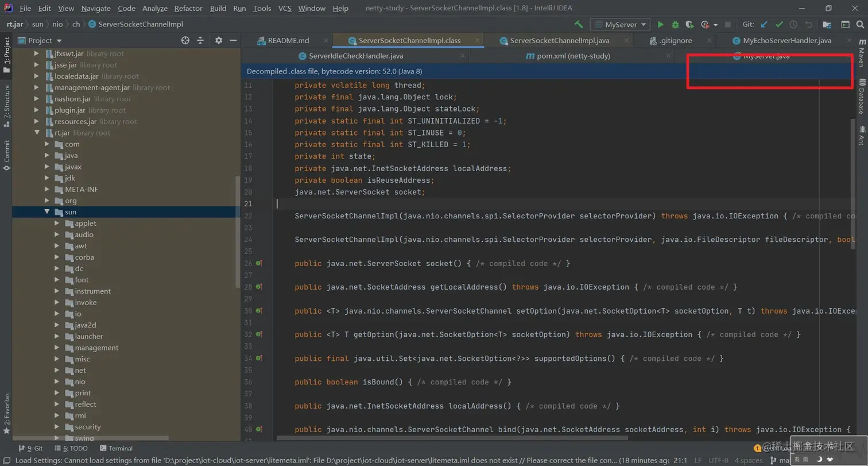This screenshot has height=466, width=868.
Task: Click implements gutter icon on line 40
Action: pyautogui.click(x=259, y=429)
